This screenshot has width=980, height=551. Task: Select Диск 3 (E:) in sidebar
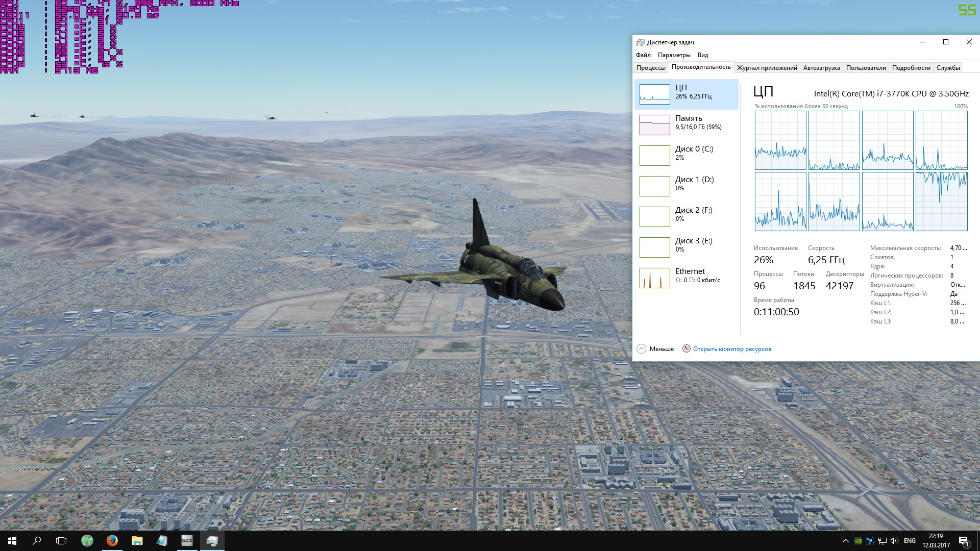pyautogui.click(x=687, y=247)
